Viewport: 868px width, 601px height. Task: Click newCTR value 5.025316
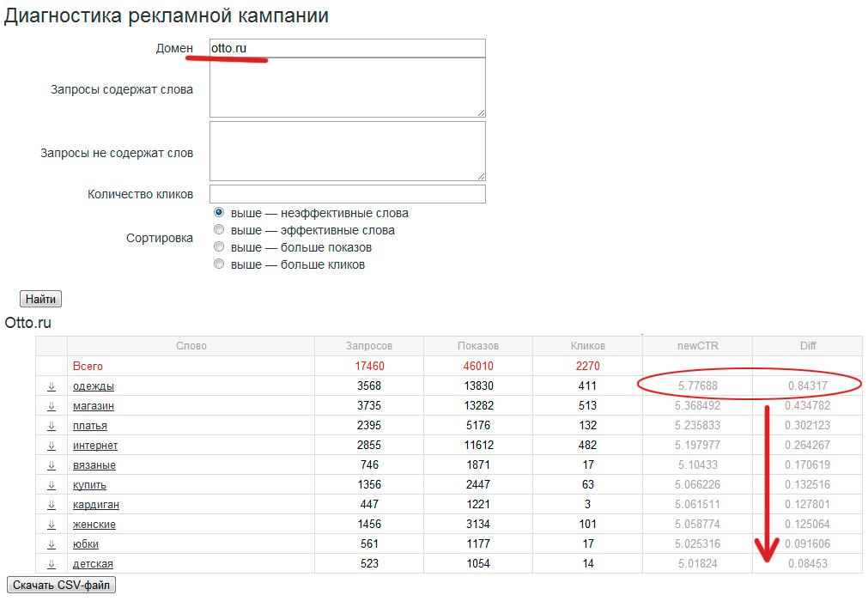click(x=697, y=544)
